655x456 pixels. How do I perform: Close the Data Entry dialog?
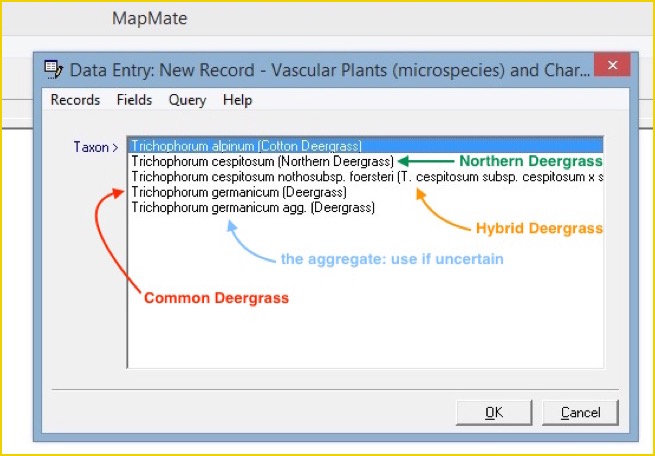pos(612,65)
